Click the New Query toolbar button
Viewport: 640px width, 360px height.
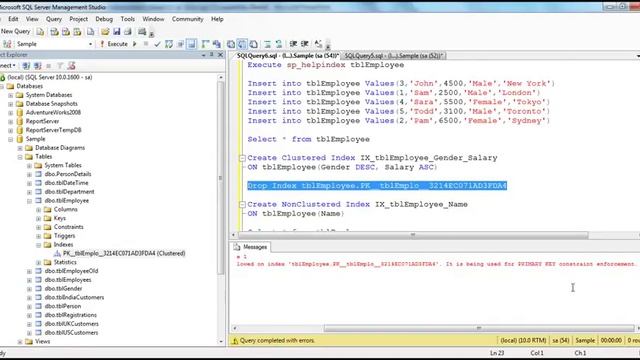(15, 31)
